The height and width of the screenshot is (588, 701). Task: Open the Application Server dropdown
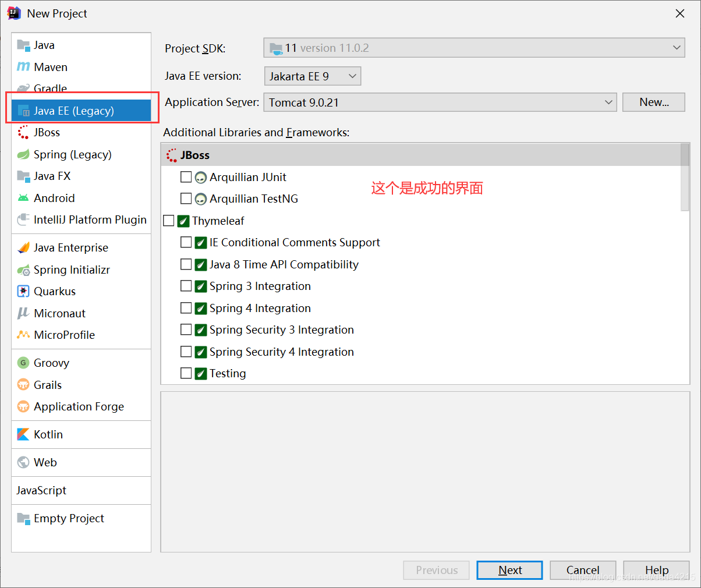coord(440,102)
